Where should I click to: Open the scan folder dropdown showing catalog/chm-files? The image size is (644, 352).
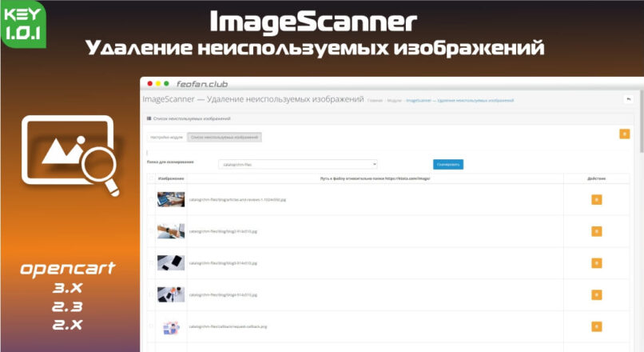point(298,165)
